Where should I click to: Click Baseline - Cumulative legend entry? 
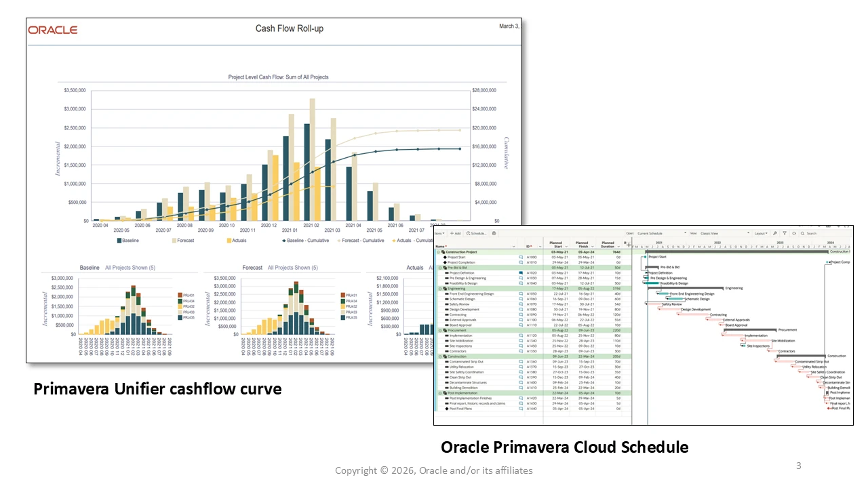[306, 240]
